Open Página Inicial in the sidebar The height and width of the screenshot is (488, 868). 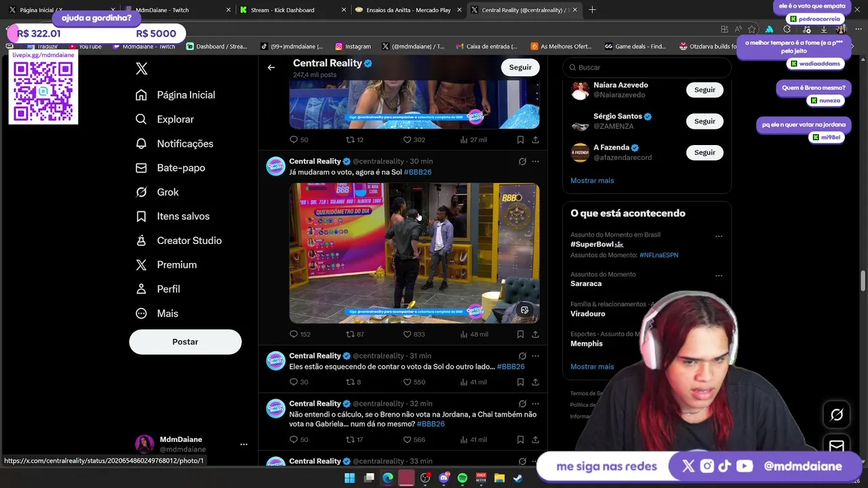176,95
